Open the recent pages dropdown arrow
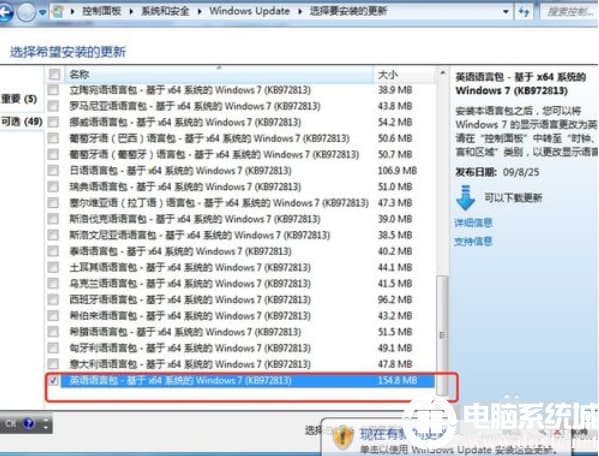This screenshot has height=456, width=599. point(42,13)
